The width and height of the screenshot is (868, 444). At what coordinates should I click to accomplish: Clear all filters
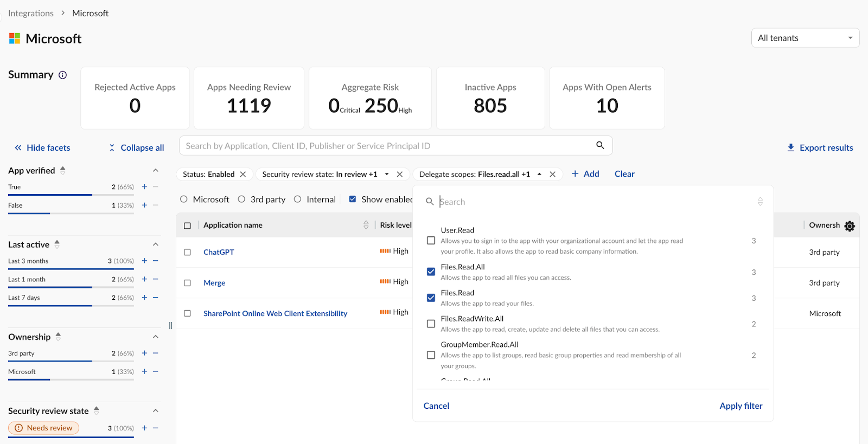coord(624,174)
